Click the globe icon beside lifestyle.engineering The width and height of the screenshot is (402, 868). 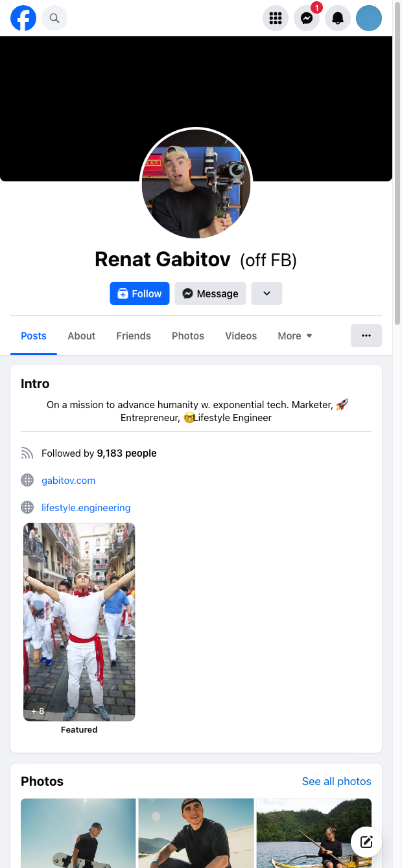pyautogui.click(x=27, y=507)
